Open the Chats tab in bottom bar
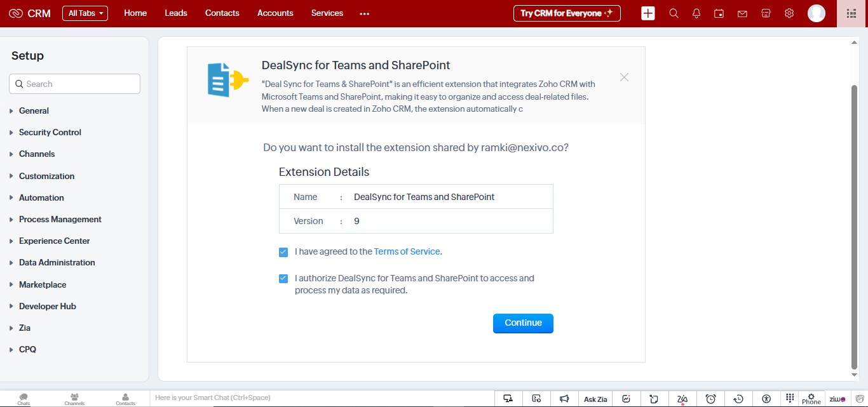This screenshot has height=407, width=868. point(24,399)
